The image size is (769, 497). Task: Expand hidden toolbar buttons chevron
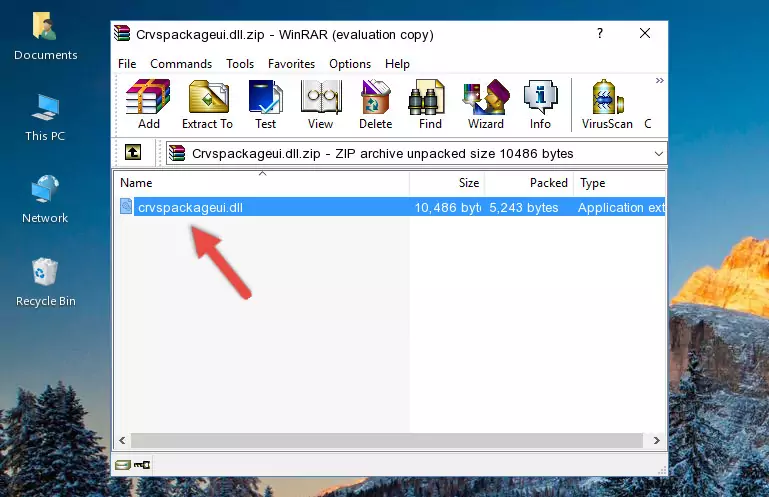pos(659,80)
